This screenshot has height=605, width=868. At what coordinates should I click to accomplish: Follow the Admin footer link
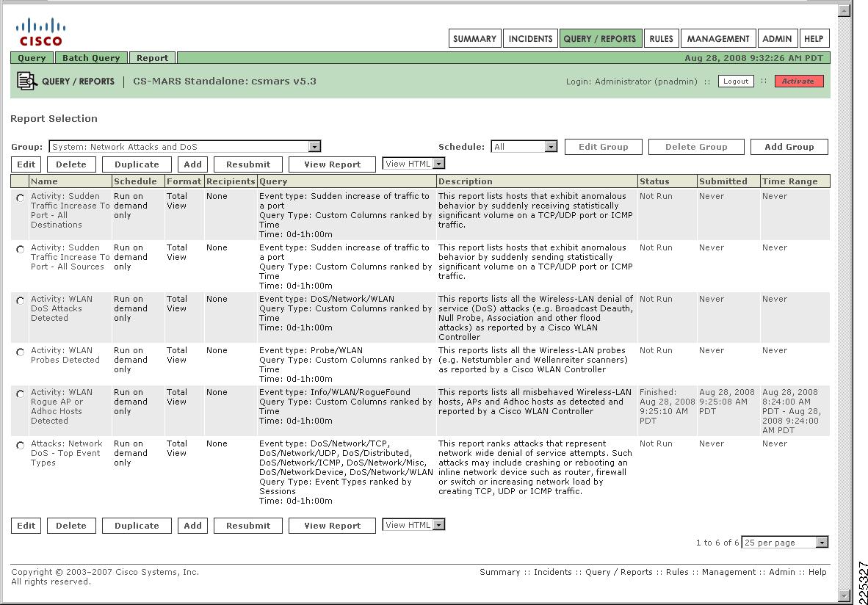(x=781, y=573)
